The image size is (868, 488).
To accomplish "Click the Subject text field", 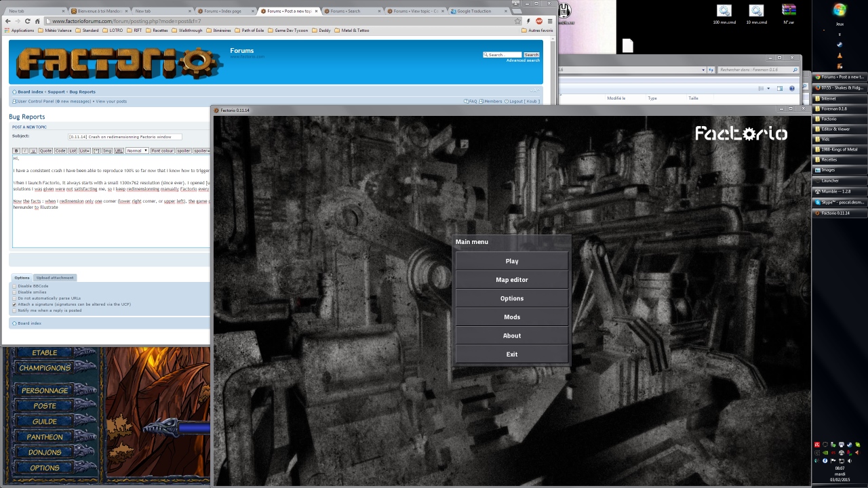I will pos(125,137).
